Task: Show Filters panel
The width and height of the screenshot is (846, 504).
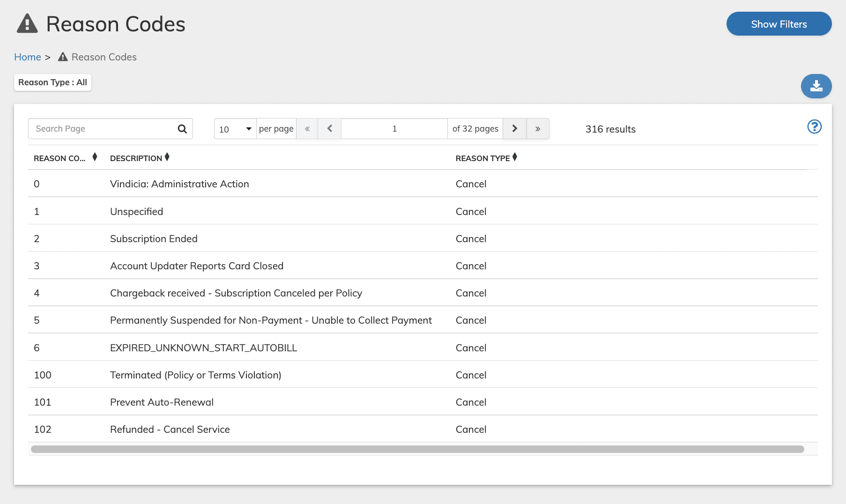Action: 779,24
